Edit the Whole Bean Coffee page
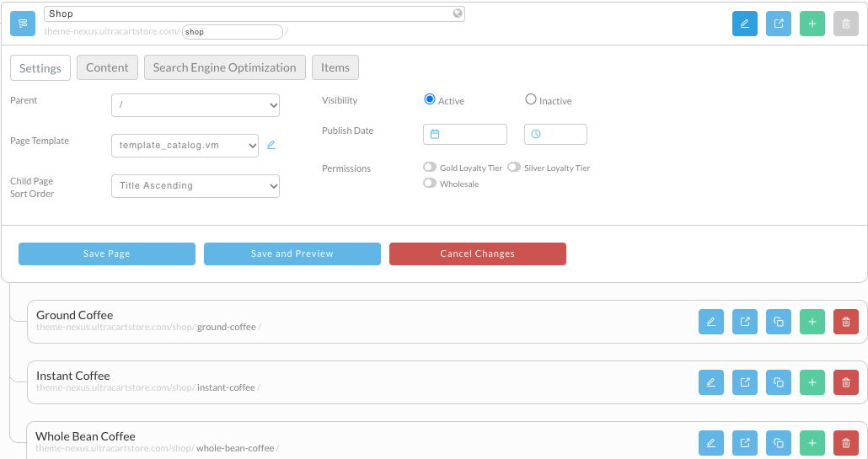Screen dimensions: 868x459 (710, 443)
